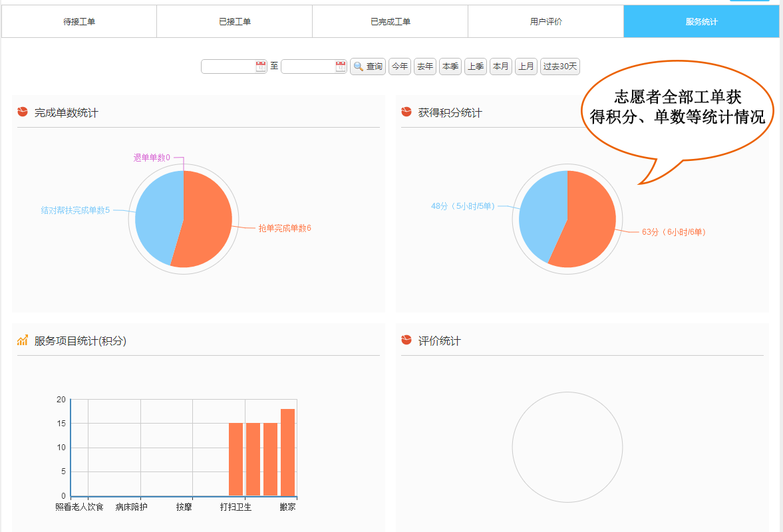Click the pie icon beside 完成单数统计
The width and height of the screenshot is (783, 532).
23,112
